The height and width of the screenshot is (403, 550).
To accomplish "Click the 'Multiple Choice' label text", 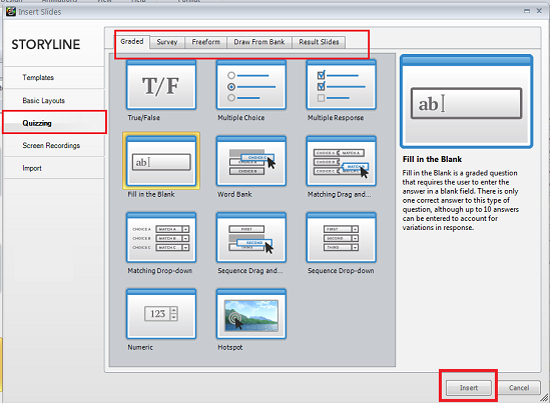I will coord(241,118).
